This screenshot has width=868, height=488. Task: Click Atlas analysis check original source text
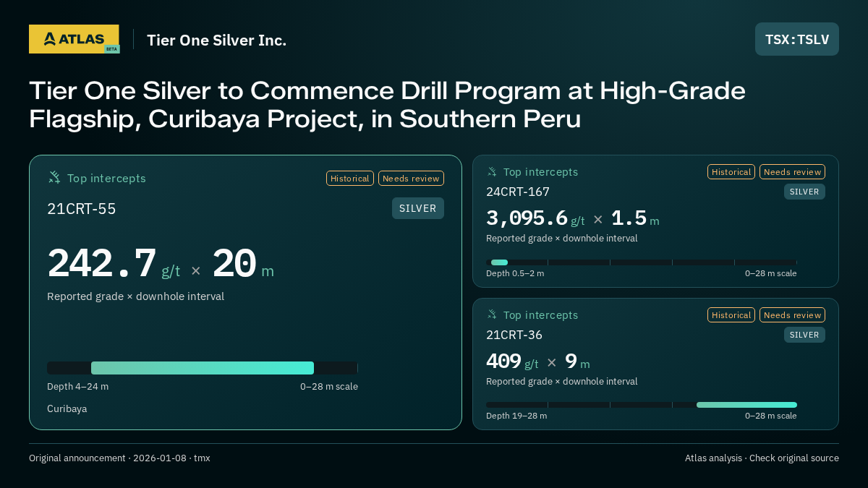pyautogui.click(x=762, y=458)
